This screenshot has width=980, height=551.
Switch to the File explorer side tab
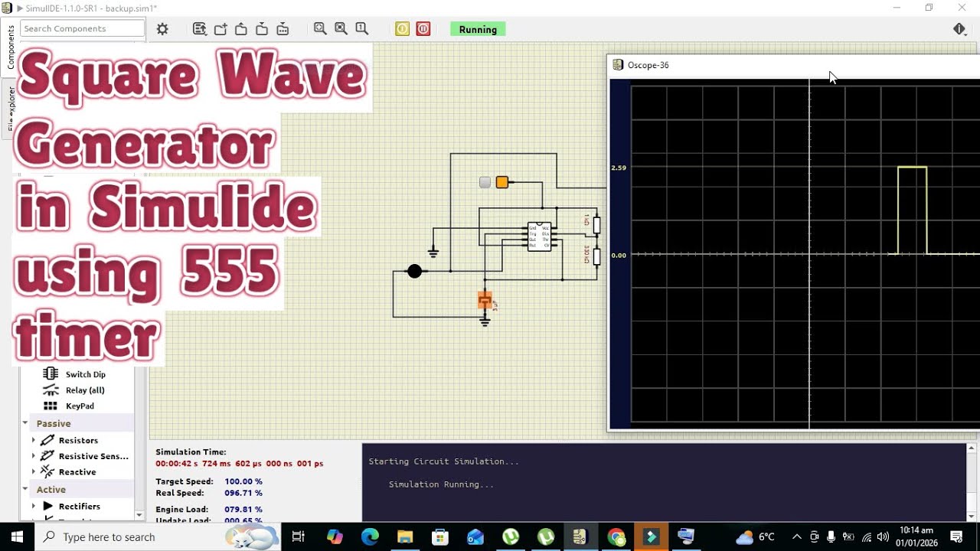click(x=11, y=109)
